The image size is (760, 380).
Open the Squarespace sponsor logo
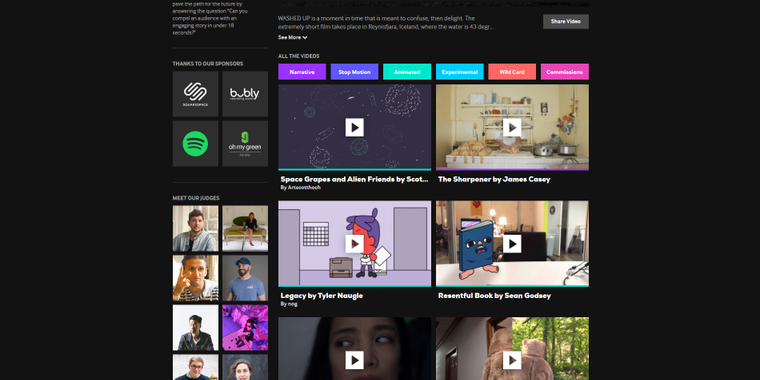pos(195,94)
